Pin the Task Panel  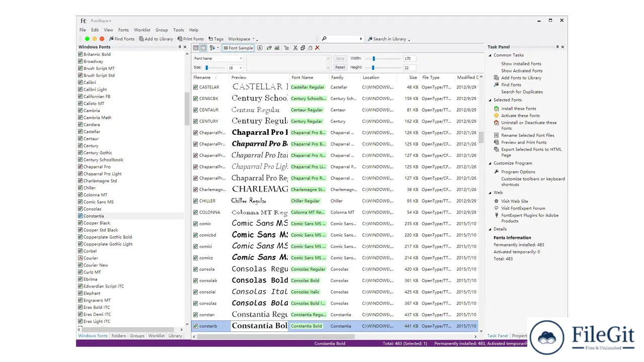[557, 47]
